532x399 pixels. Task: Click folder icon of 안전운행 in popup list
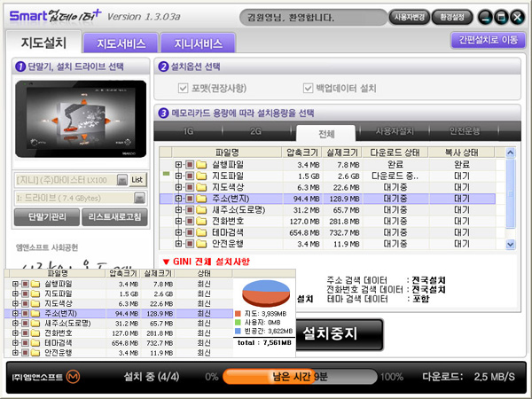(35, 353)
